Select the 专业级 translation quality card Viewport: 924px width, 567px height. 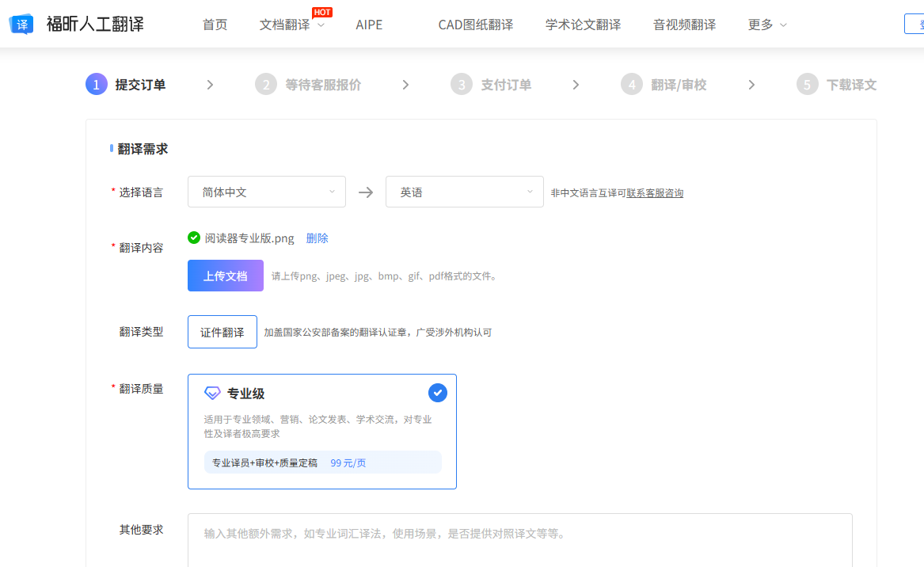[x=321, y=432]
